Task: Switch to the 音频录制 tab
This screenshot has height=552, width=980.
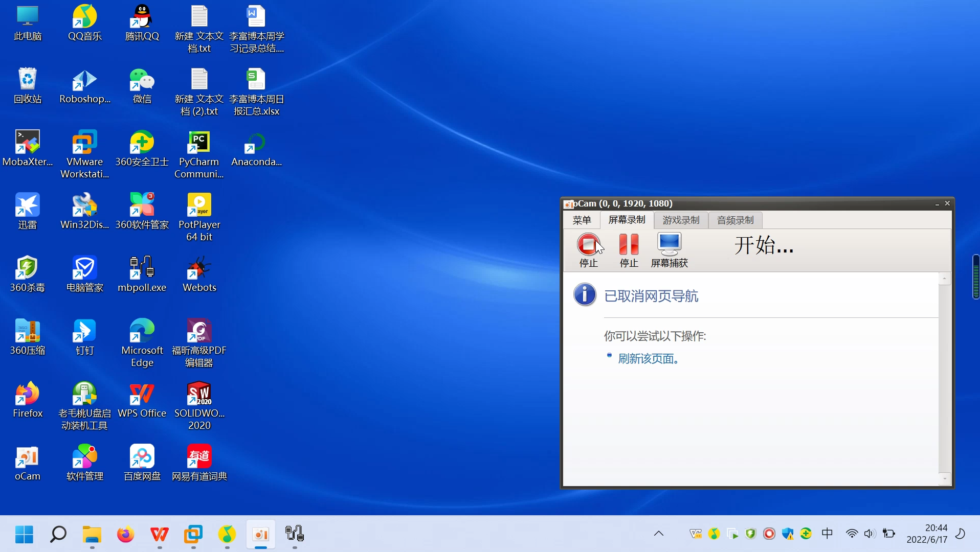Action: click(x=734, y=220)
